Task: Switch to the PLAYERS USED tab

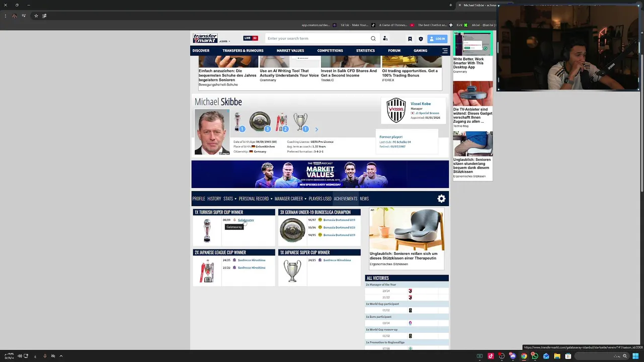Action: point(320,199)
